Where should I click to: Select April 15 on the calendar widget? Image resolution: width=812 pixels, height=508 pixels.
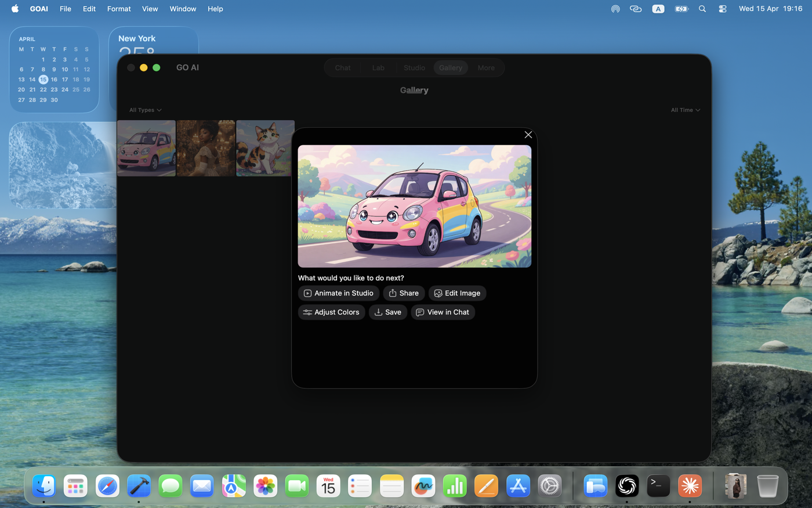[43, 79]
